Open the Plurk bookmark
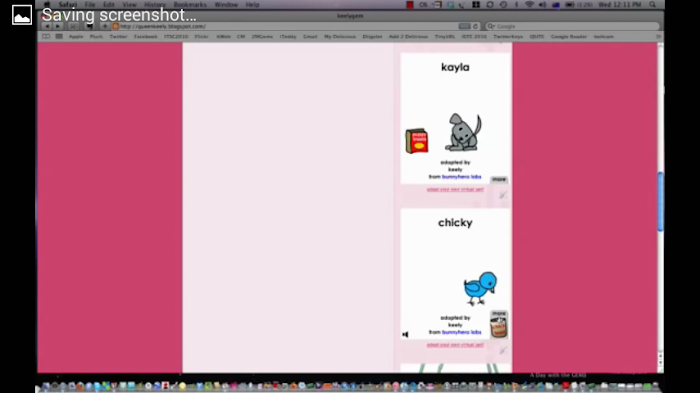700x393 pixels. 96,37
